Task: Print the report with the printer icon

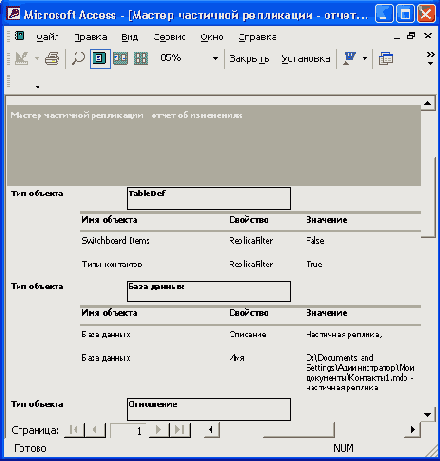Action: 52,59
